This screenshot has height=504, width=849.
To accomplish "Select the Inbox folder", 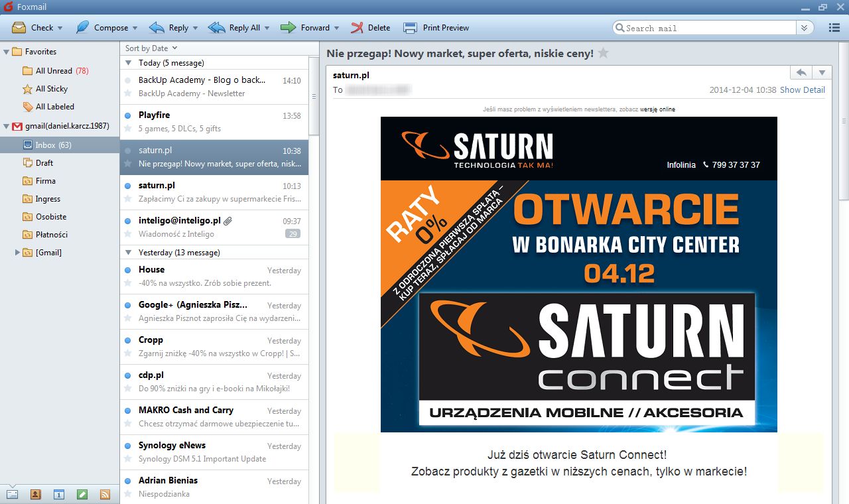I will (60, 145).
